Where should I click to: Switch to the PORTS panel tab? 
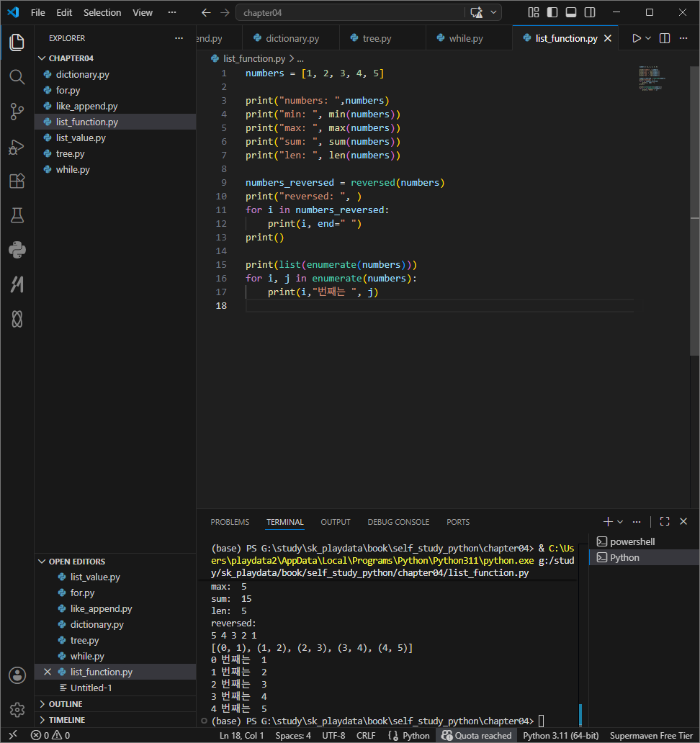click(x=458, y=522)
